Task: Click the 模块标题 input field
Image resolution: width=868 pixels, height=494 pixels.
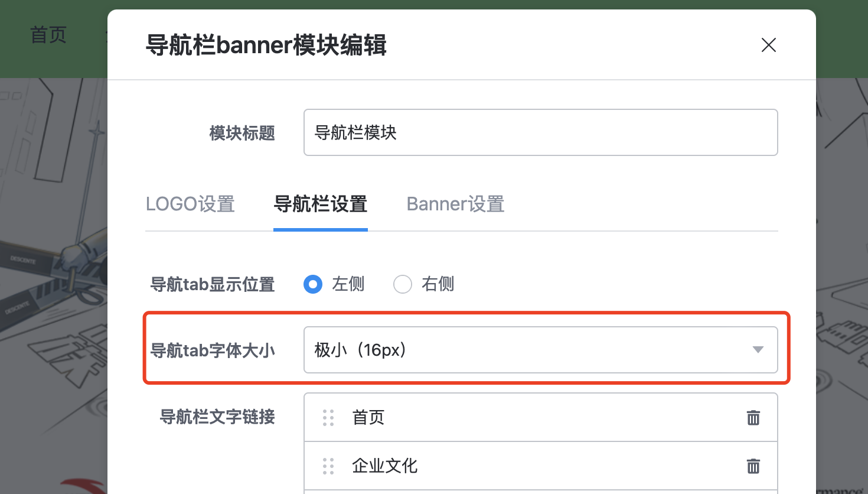Action: pos(540,132)
